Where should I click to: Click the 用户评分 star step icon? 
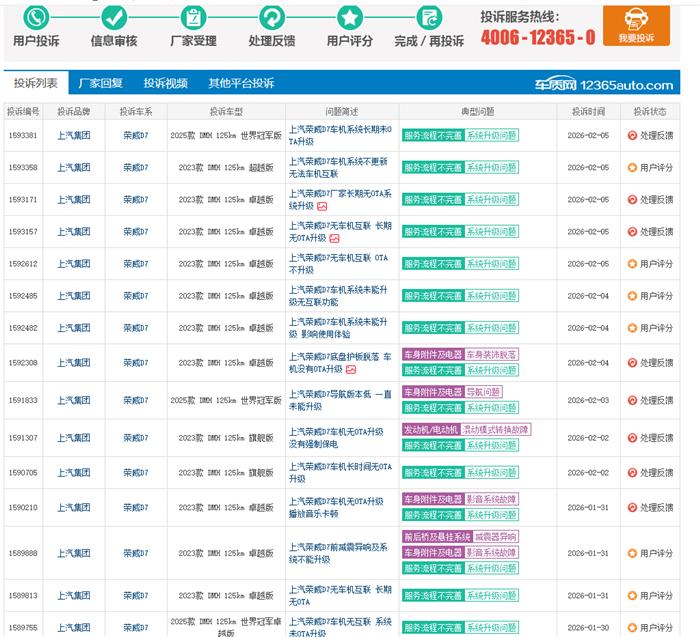[x=349, y=17]
